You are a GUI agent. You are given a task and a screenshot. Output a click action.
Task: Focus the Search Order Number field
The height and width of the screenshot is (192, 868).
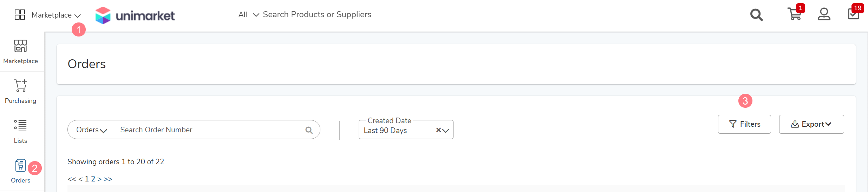click(x=211, y=130)
